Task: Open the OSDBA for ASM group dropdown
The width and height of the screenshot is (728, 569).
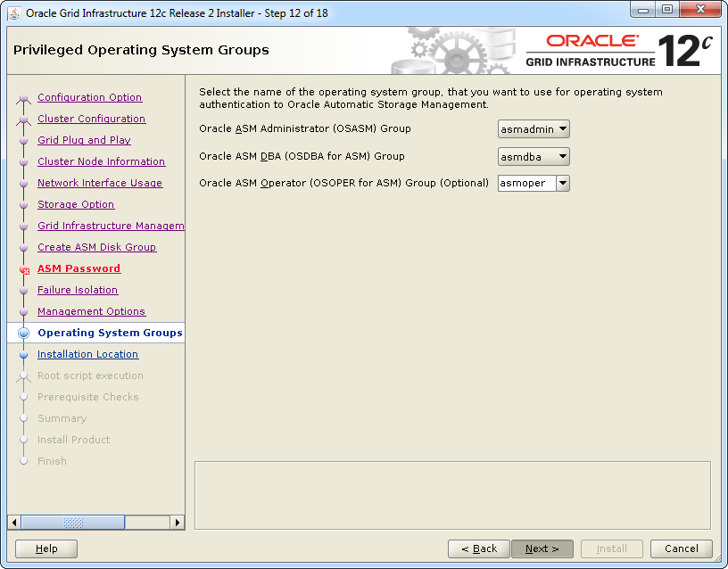Action: (534, 157)
